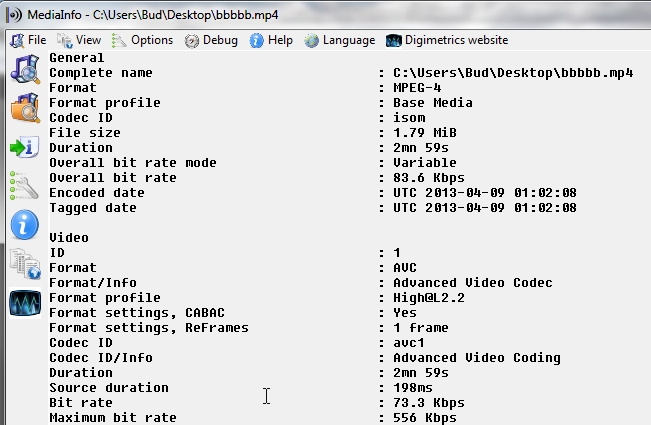Open the Language menu
The image size is (651, 425).
point(340,40)
